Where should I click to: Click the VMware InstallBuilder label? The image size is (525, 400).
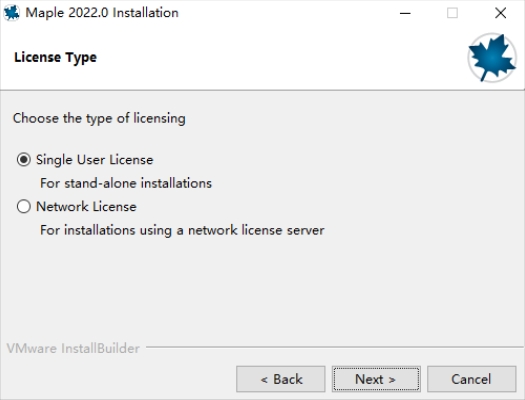[73, 348]
